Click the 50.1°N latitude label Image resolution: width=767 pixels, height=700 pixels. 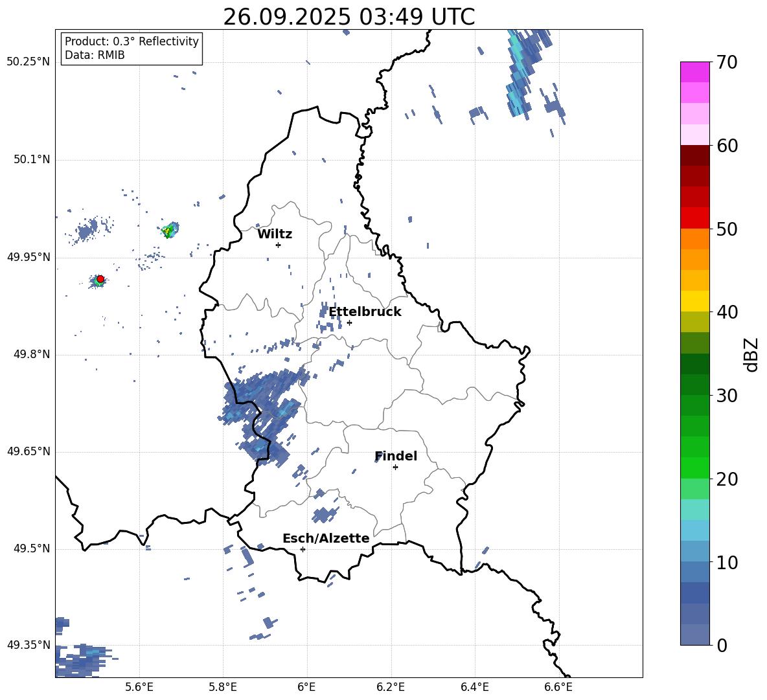pos(31,159)
